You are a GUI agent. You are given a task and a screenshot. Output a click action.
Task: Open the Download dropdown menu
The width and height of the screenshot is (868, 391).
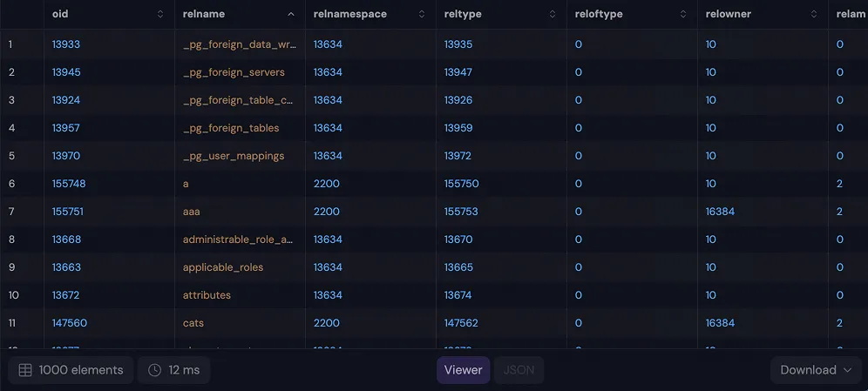click(x=816, y=370)
